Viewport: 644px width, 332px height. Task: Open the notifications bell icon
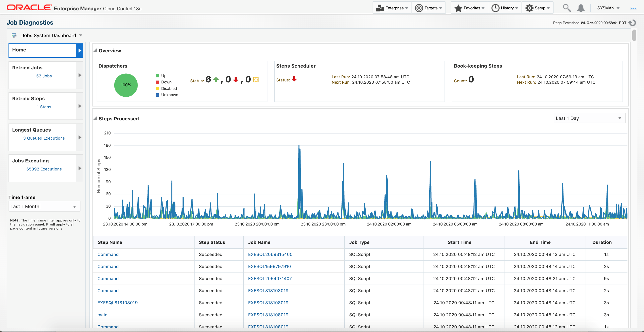click(580, 8)
